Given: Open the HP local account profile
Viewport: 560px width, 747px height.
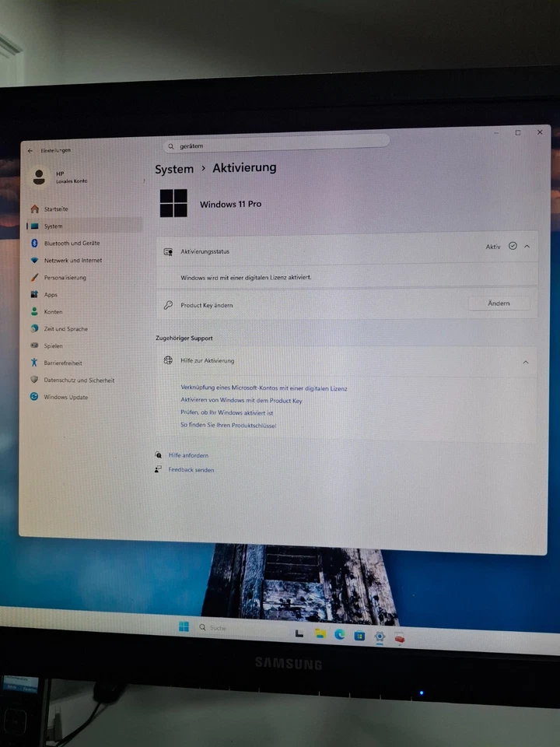Looking at the screenshot, I should (x=58, y=177).
